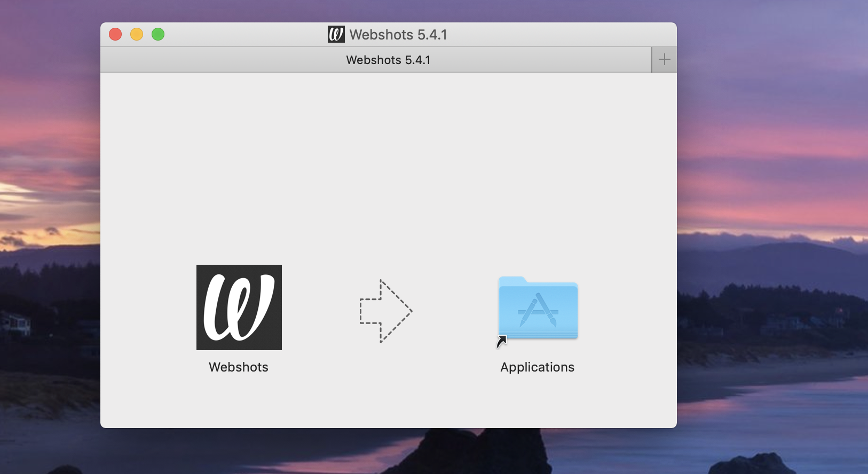Viewport: 868px width, 474px height.
Task: Zoom the window with the green button
Action: [158, 35]
